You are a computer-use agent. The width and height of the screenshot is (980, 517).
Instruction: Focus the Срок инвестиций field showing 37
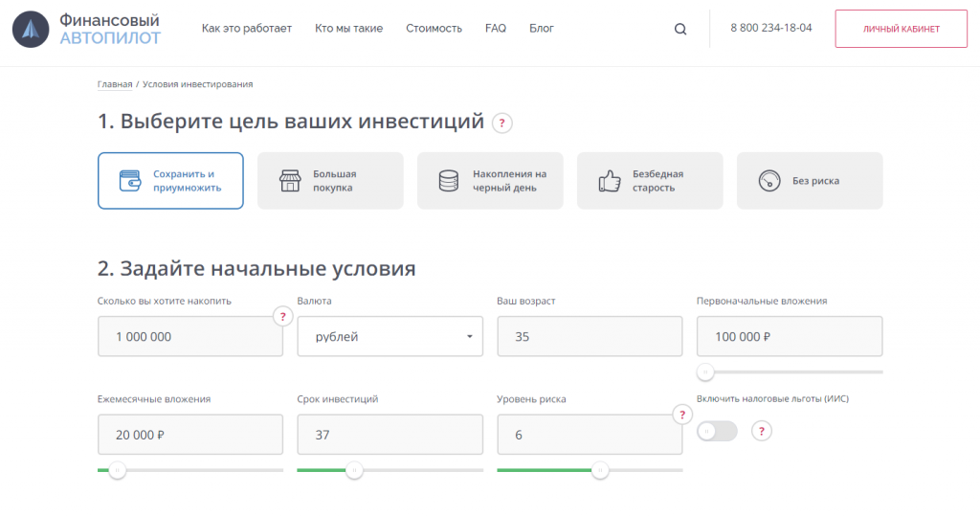pos(390,435)
